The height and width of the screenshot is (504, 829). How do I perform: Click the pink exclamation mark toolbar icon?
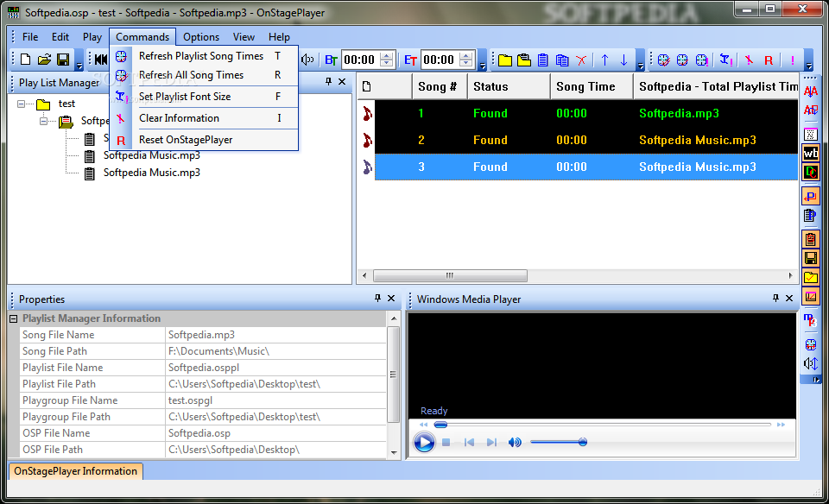tap(792, 60)
